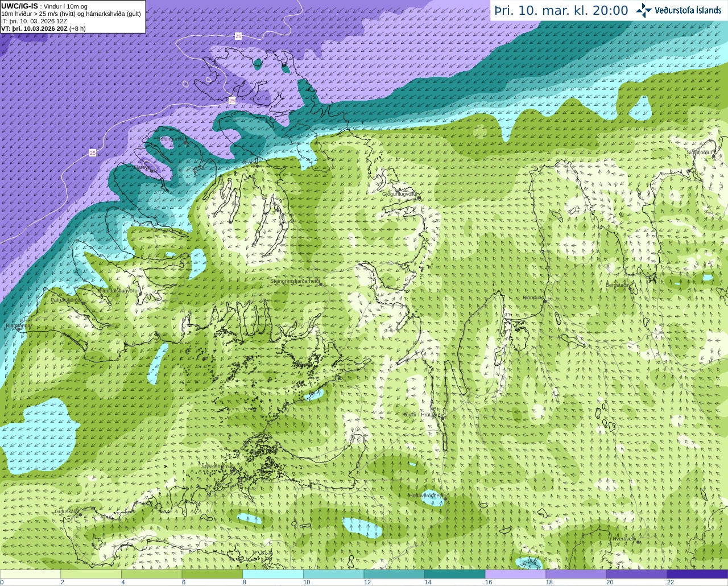
Task: Click the Reykir í Hrútafirði station label
Action: 422,415
